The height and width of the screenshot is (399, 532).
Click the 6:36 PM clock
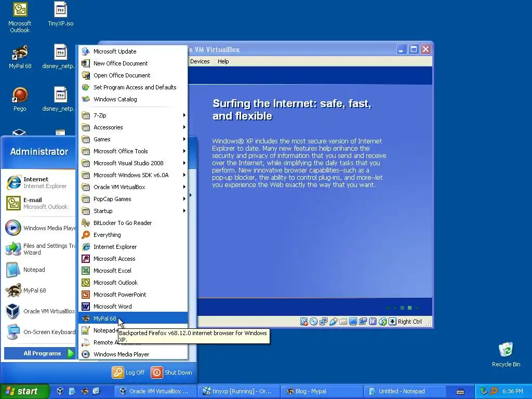[512, 391]
